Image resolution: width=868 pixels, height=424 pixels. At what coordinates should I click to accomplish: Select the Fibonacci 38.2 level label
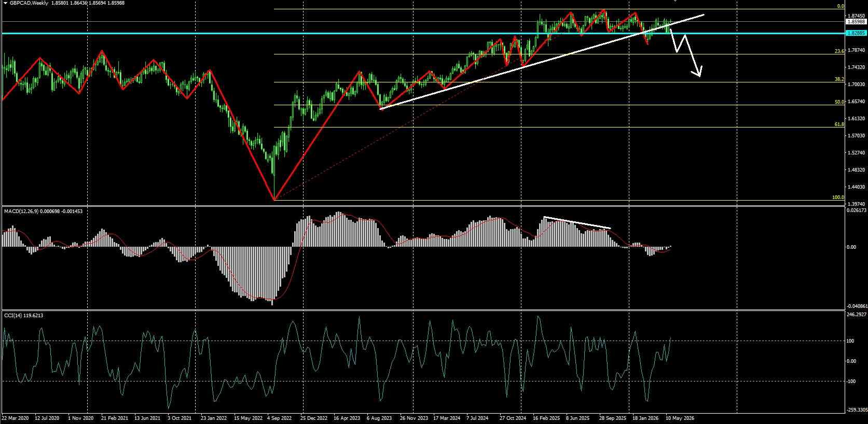(x=839, y=79)
